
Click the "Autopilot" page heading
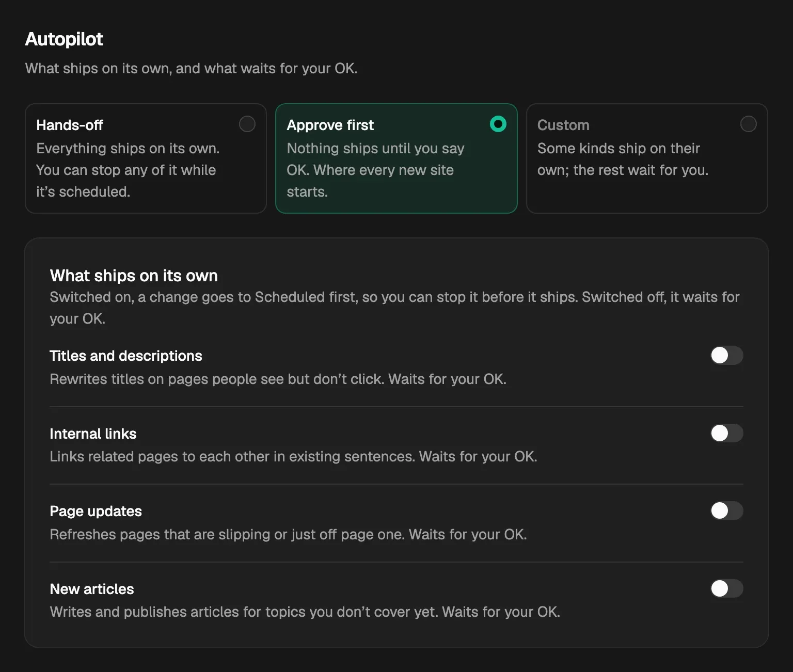64,39
